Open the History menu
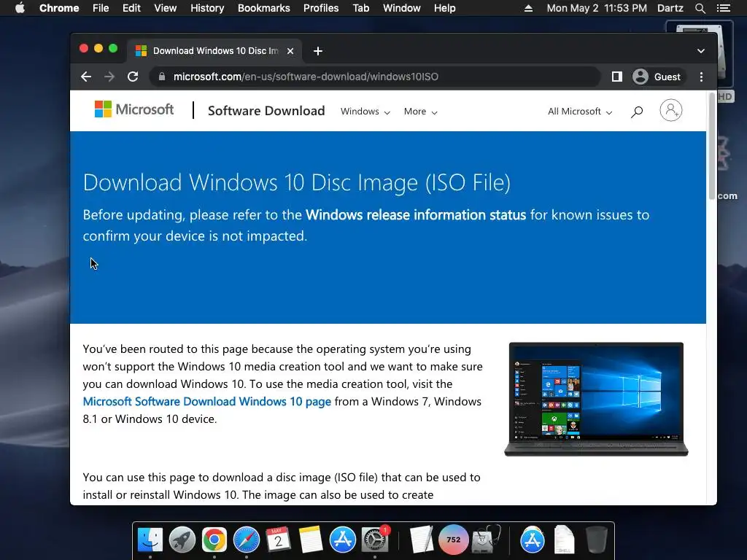This screenshot has width=747, height=560. point(207,8)
